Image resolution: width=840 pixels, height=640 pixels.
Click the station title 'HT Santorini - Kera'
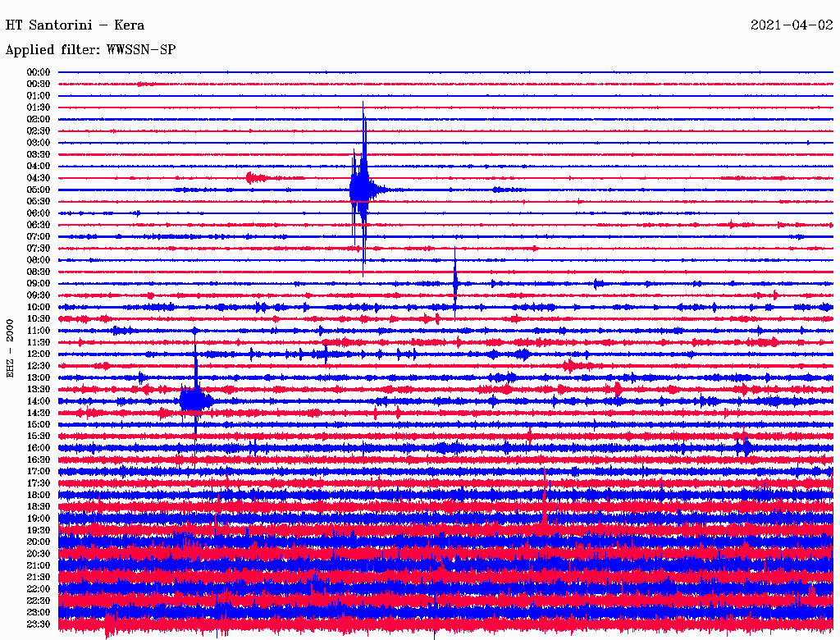[x=75, y=25]
